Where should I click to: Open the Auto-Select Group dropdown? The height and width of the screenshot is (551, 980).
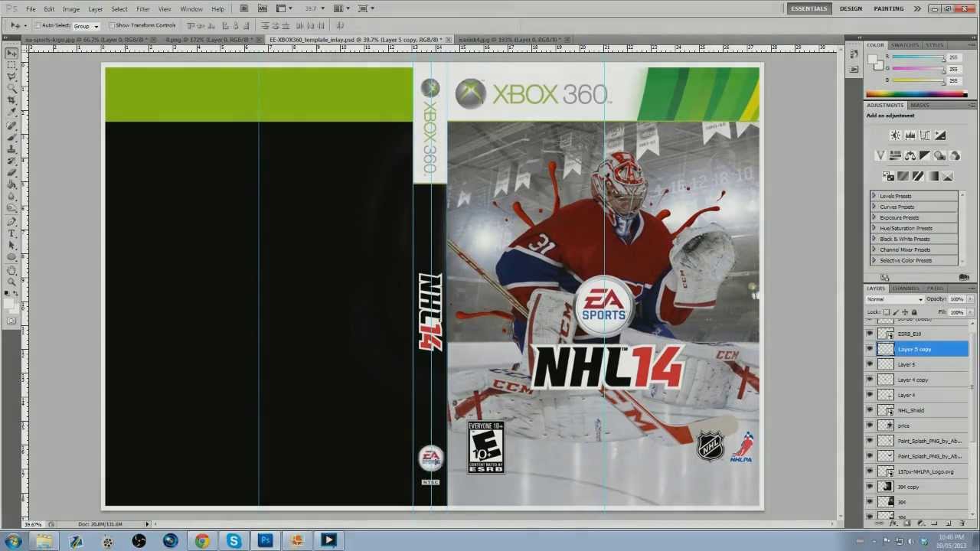86,26
